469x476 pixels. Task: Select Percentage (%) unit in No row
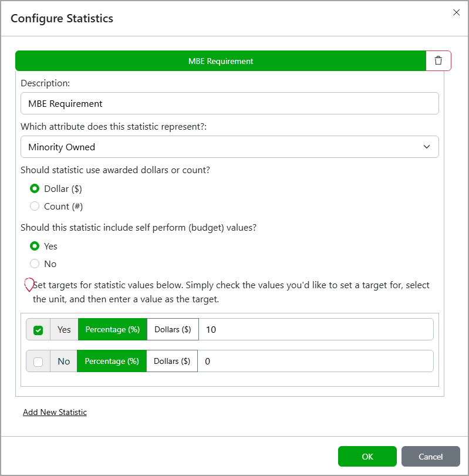pos(112,361)
